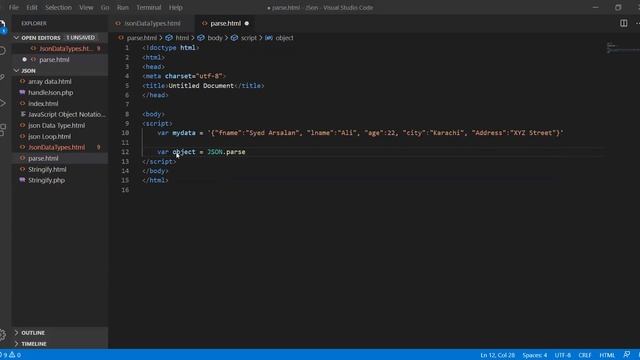Click the Spaces: 4 indentation setting
Image resolution: width=640 pixels, height=360 pixels.
(534, 355)
